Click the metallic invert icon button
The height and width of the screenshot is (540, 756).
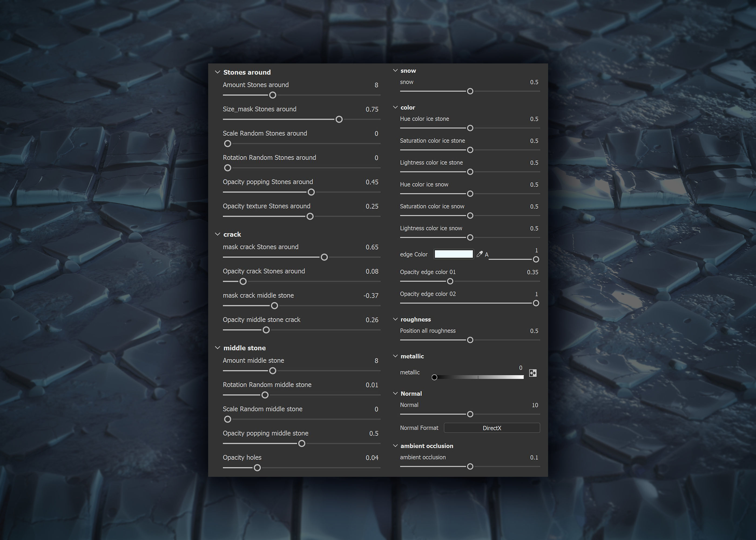(x=533, y=373)
